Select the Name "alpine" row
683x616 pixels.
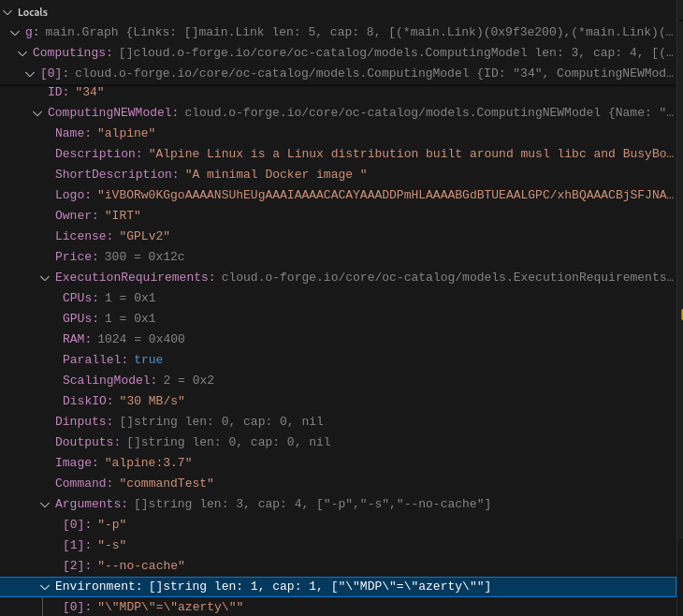point(105,133)
